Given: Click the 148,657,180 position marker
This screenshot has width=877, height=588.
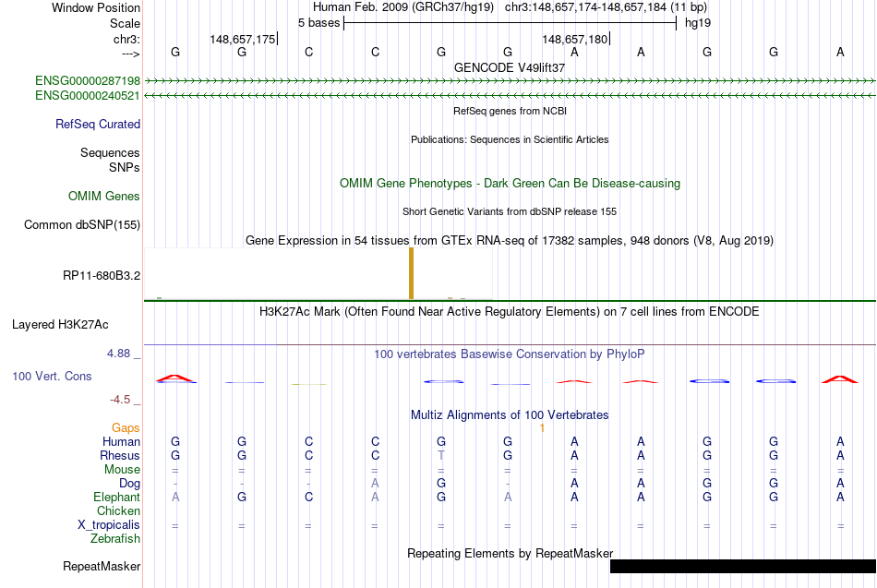Looking at the screenshot, I should point(575,39).
